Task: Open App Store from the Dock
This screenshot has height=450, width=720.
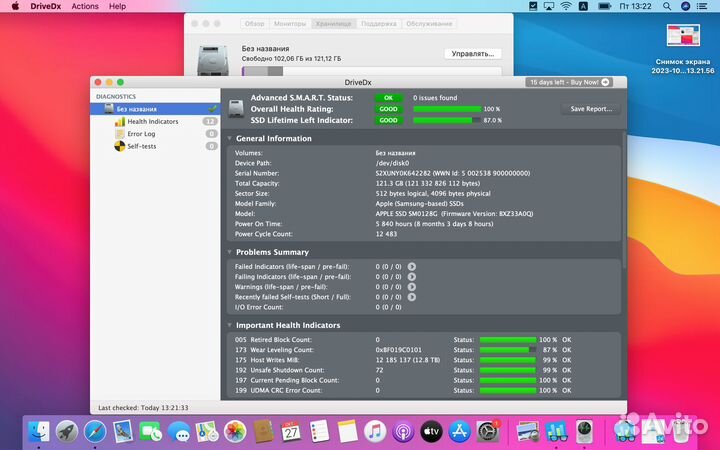Action: [x=459, y=432]
